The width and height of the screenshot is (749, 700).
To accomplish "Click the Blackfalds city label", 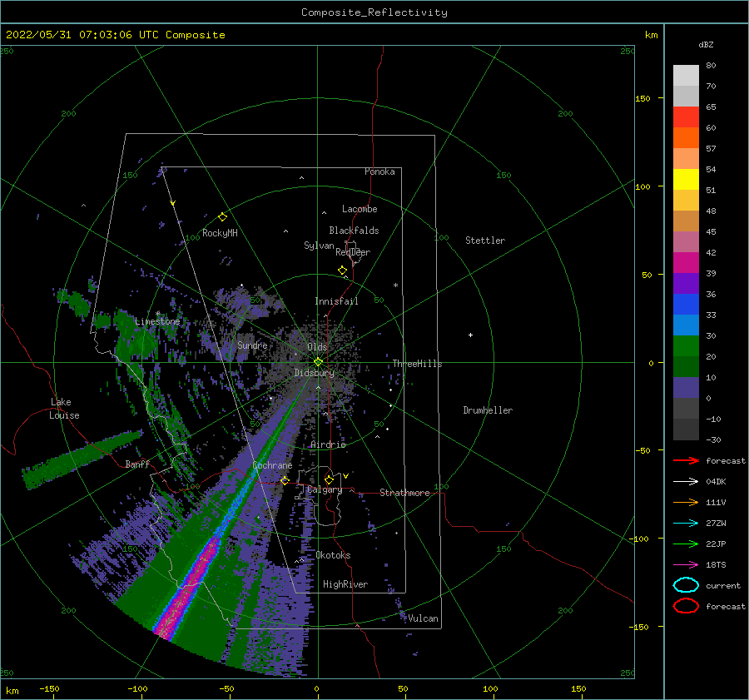I will point(354,231).
